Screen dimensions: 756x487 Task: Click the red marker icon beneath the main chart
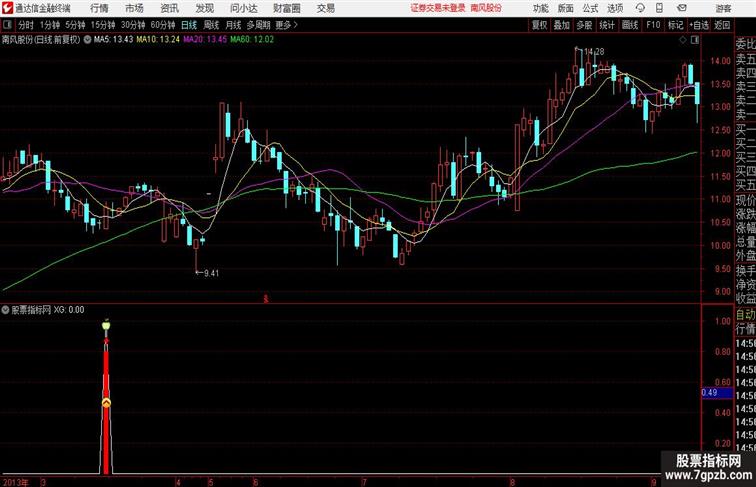point(266,299)
